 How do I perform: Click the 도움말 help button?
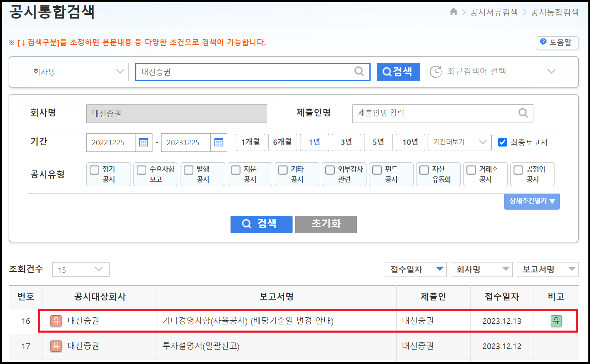point(557,43)
